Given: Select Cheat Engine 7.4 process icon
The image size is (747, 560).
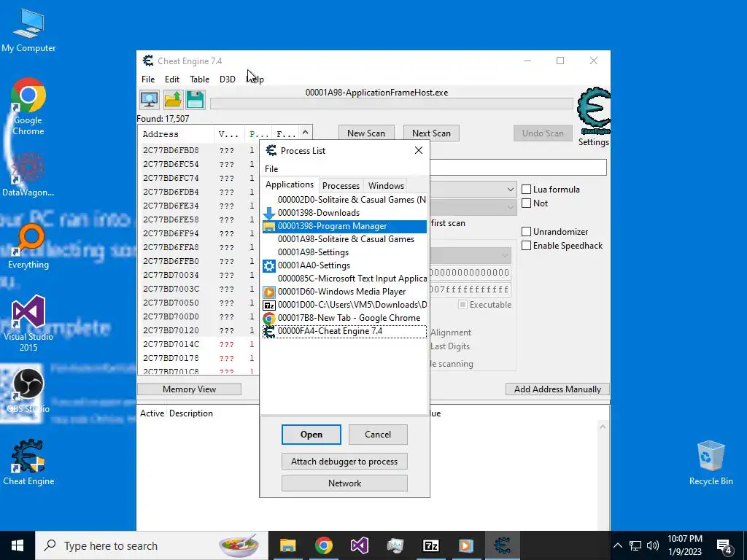Looking at the screenshot, I should click(269, 332).
